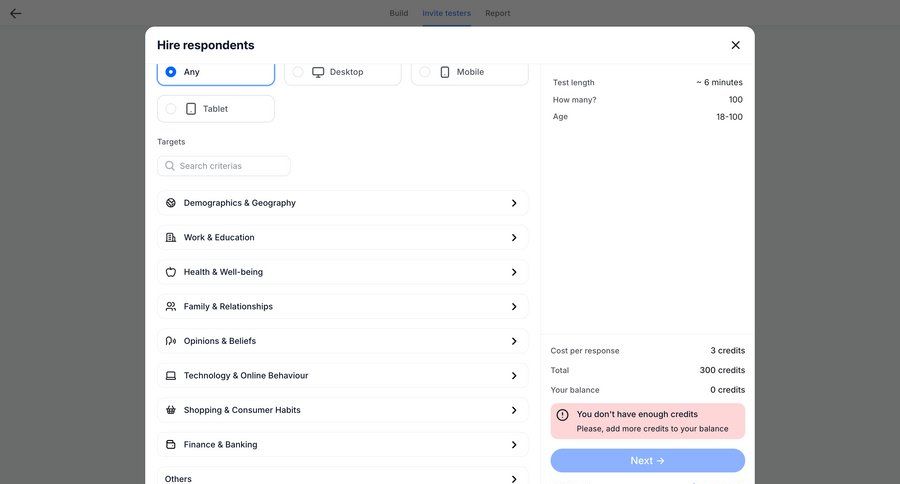This screenshot has height=484, width=900.
Task: Go back using the top-left arrow
Action: coord(16,13)
